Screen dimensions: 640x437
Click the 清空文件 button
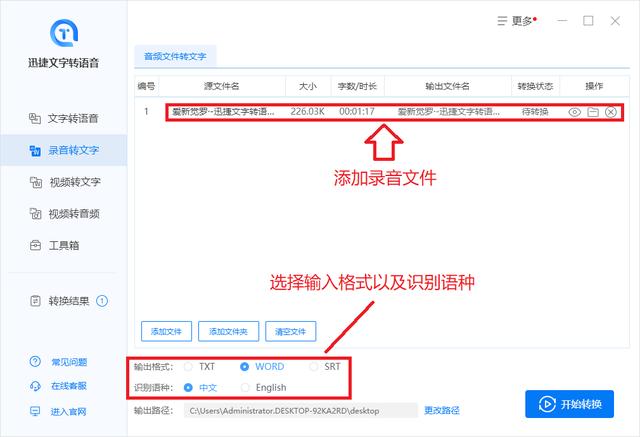point(290,331)
